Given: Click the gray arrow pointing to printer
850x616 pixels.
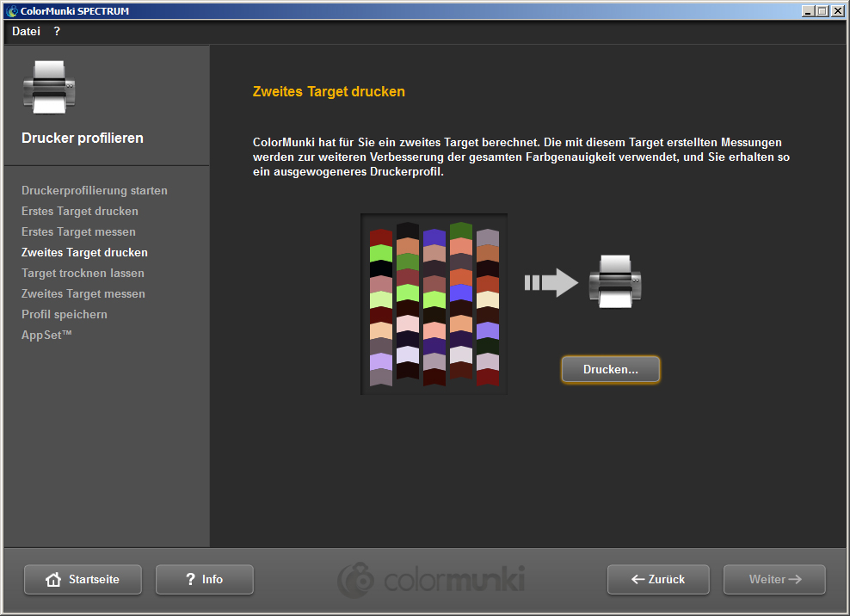Looking at the screenshot, I should click(551, 282).
